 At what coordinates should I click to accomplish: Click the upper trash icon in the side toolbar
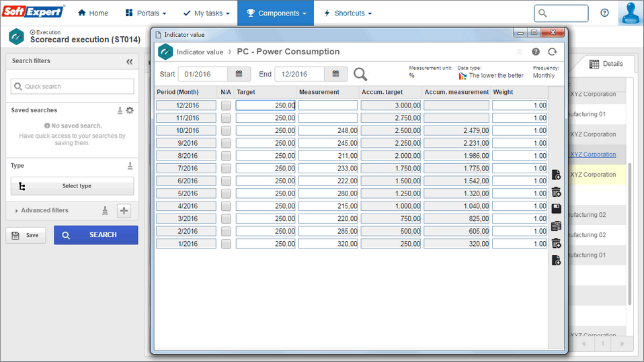click(556, 192)
